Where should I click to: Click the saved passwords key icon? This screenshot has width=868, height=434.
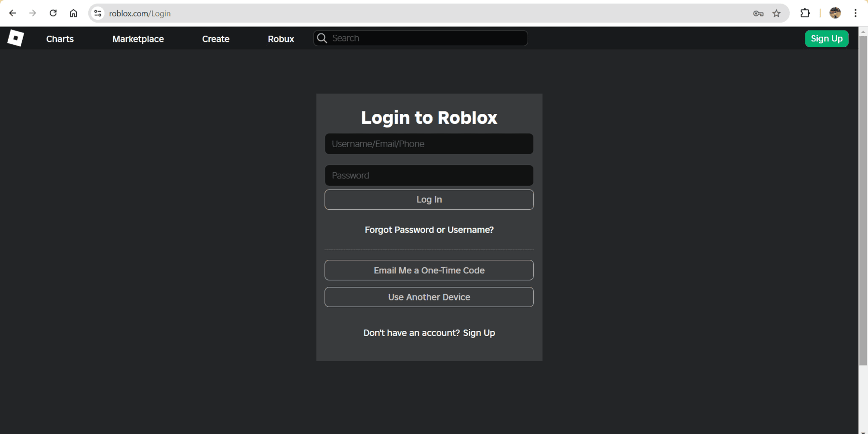click(758, 14)
